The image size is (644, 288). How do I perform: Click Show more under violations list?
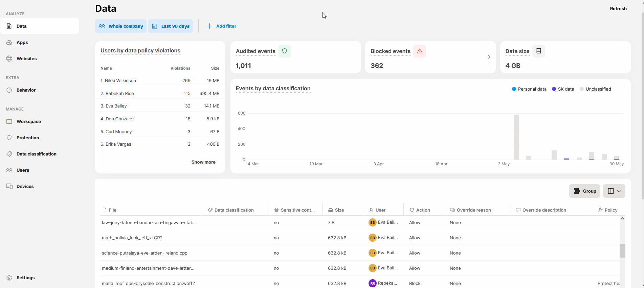203,162
